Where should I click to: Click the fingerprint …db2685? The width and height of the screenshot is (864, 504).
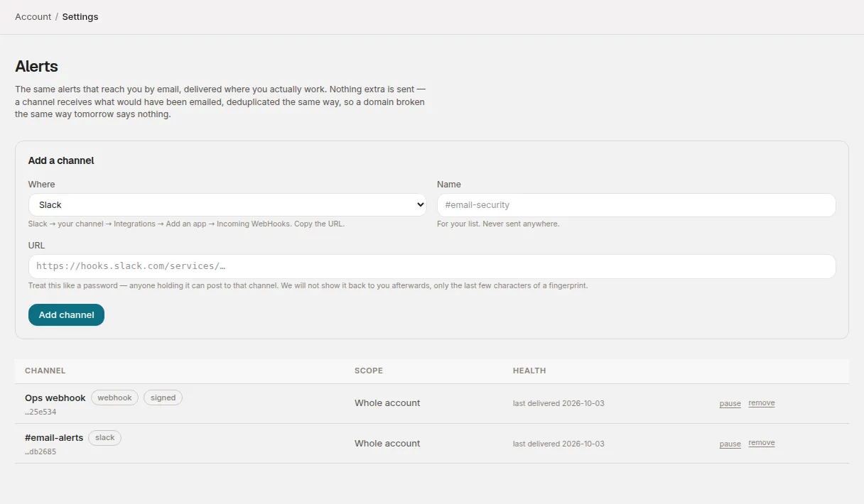[40, 451]
